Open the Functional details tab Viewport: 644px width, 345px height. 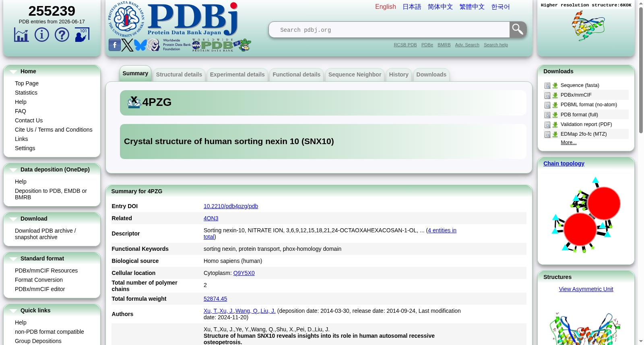[297, 74]
